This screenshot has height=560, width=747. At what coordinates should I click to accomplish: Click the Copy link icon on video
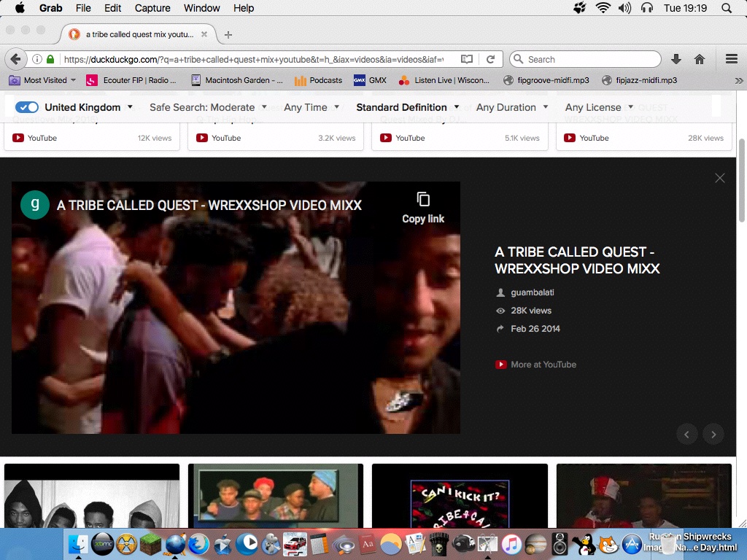[423, 199]
